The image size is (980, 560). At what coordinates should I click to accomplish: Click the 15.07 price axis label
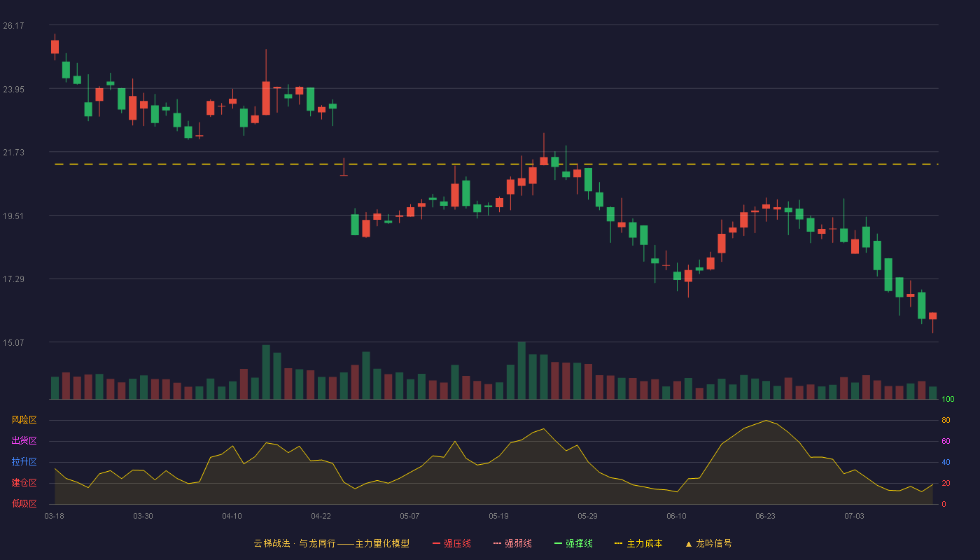(x=13, y=343)
